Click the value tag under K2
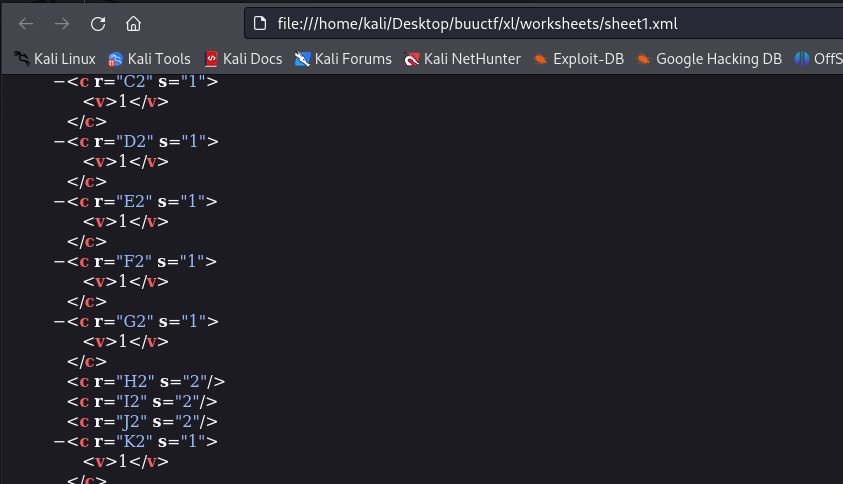This screenshot has height=484, width=843. (x=126, y=461)
